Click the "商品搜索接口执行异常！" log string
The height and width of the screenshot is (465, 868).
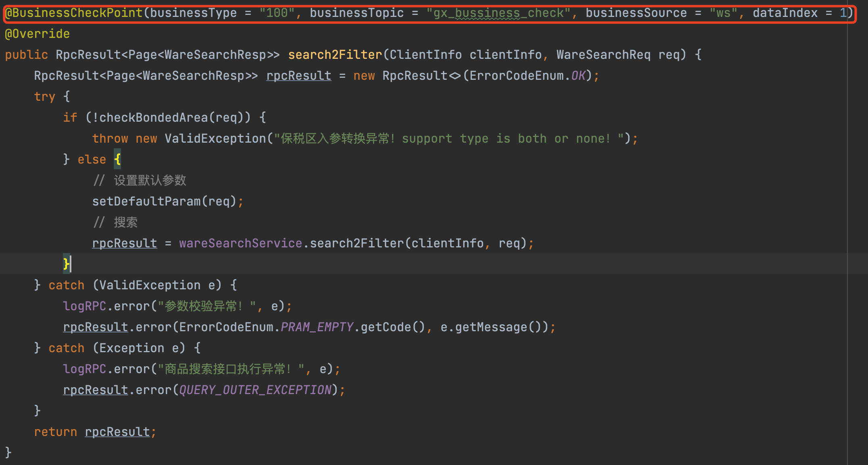tap(231, 369)
